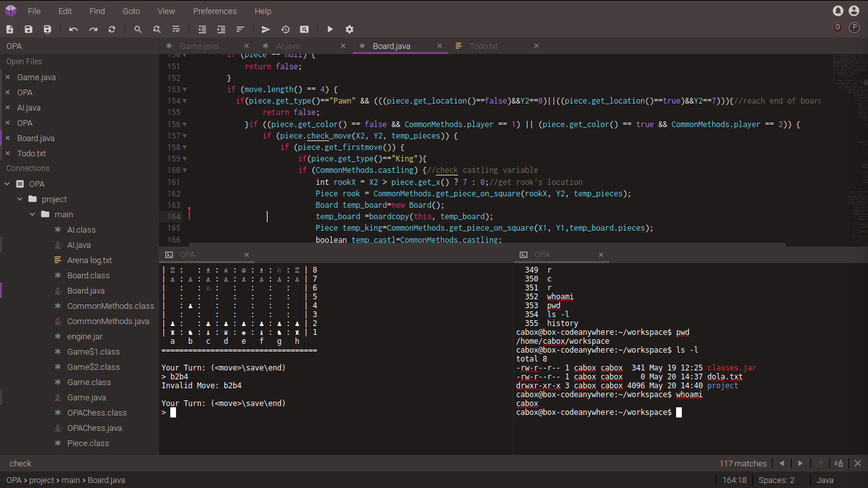
Task: Open settings via the toolbar gear icon
Action: tap(349, 29)
